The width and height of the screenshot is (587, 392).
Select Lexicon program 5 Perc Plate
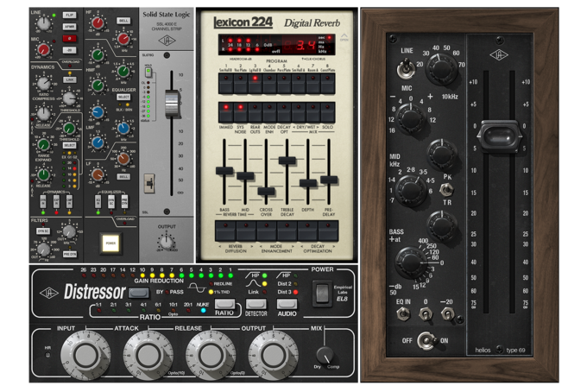click(284, 83)
